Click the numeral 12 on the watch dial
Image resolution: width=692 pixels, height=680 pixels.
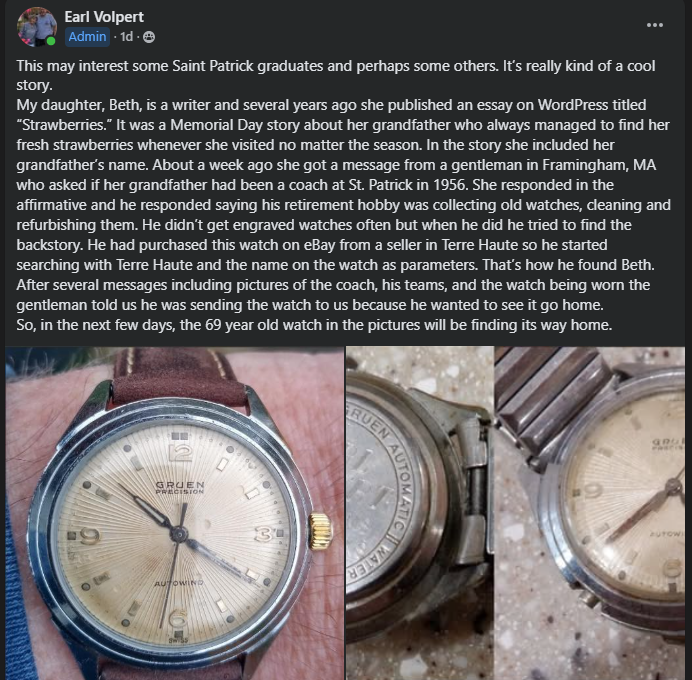[x=181, y=453]
